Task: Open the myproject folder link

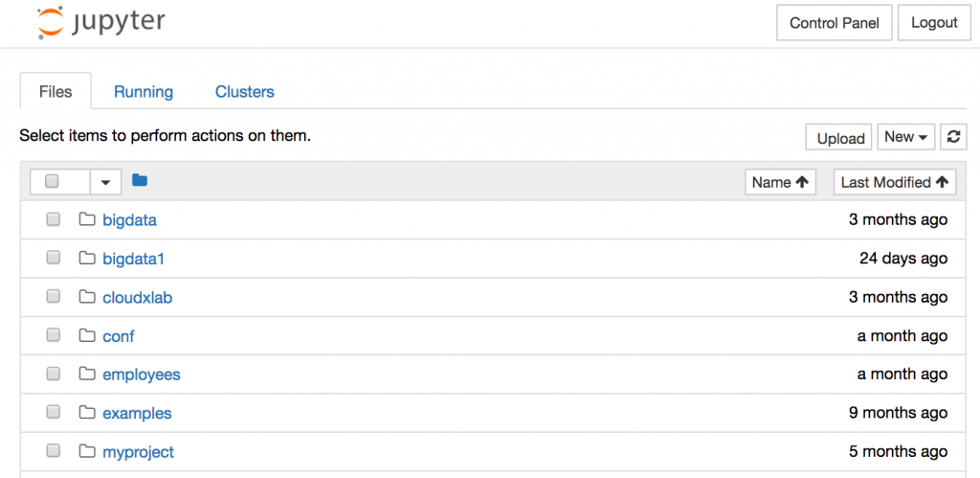Action: [x=138, y=452]
